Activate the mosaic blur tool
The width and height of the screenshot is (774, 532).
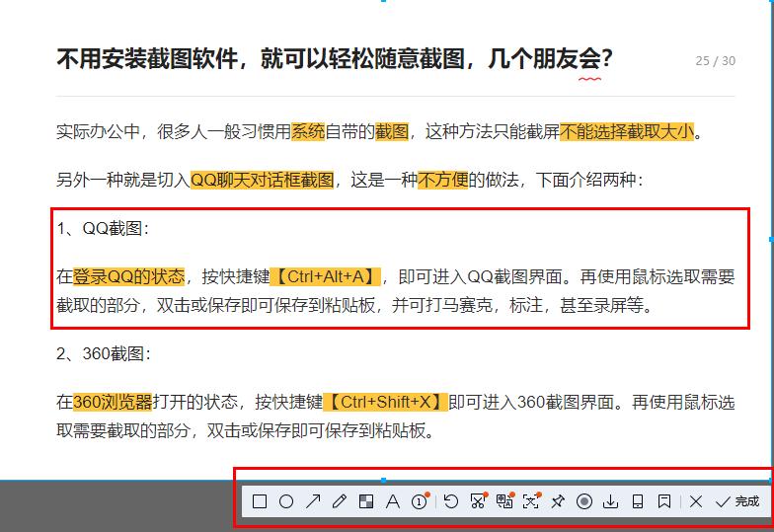(x=366, y=501)
